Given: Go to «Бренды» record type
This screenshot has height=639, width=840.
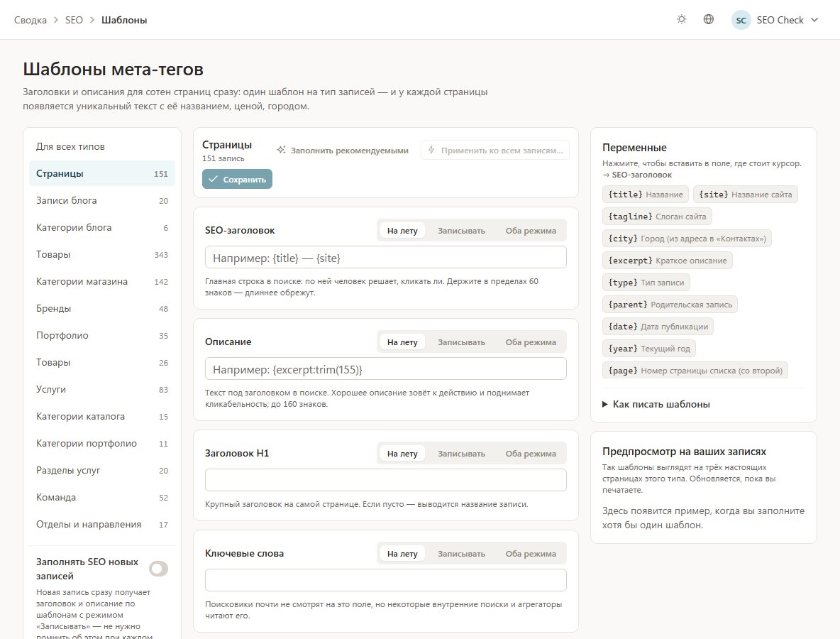Looking at the screenshot, I should [101, 308].
